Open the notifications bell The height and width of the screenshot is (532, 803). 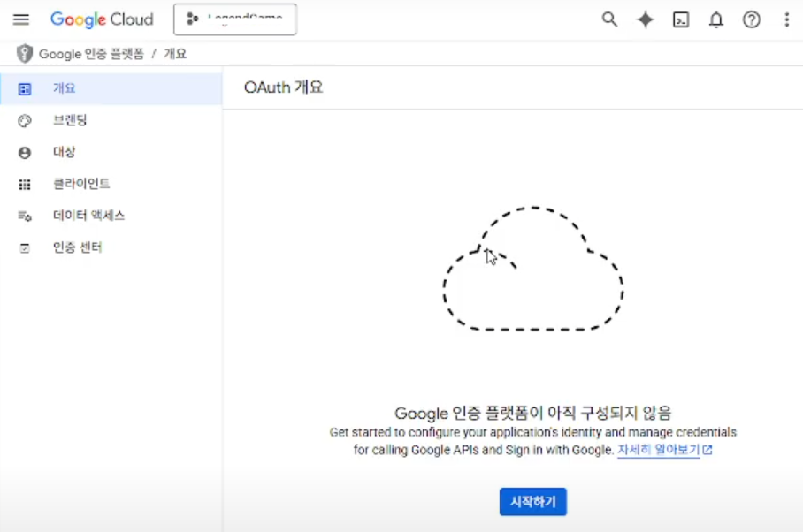point(716,19)
